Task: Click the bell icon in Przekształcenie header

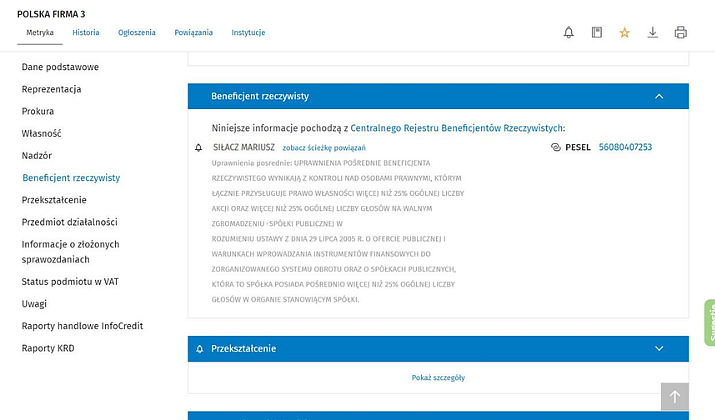Action: [200, 349]
